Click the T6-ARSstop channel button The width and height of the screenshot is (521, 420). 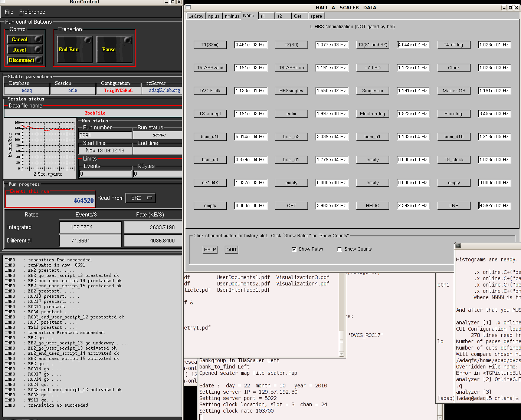tap(291, 68)
